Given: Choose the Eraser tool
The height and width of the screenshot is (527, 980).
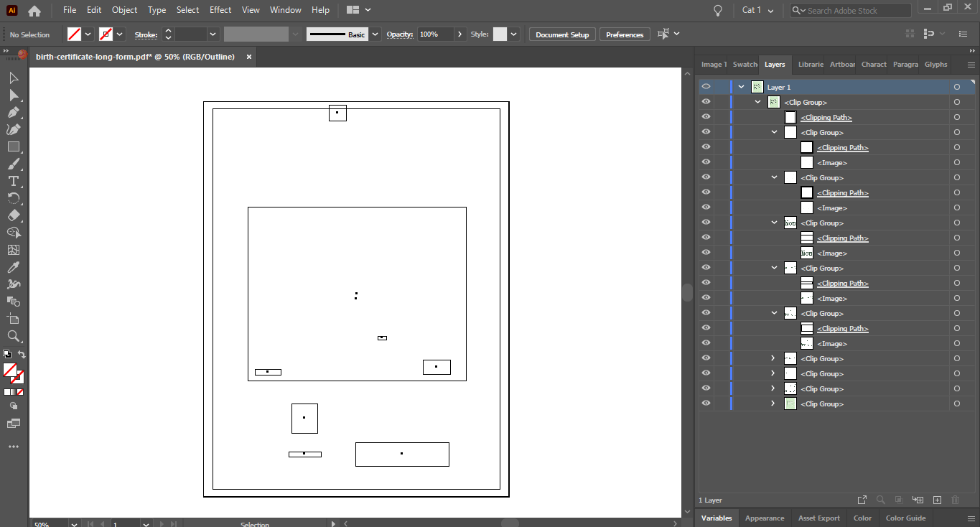Looking at the screenshot, I should [x=13, y=215].
